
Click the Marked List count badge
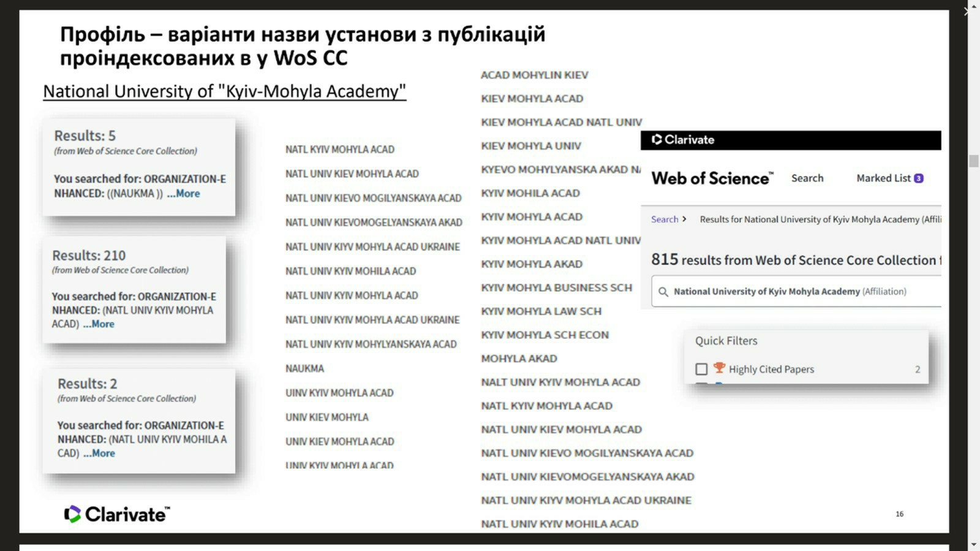(x=918, y=178)
